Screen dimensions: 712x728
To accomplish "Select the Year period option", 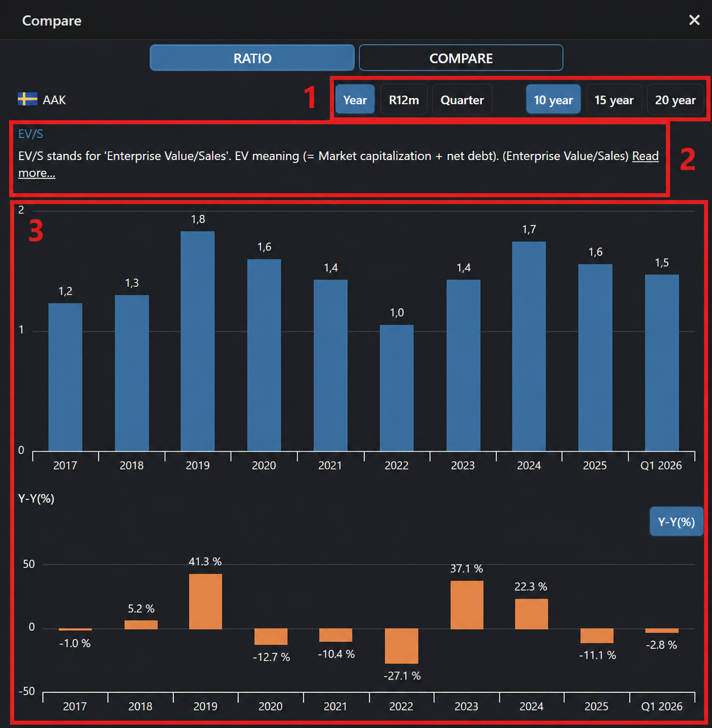I will click(x=355, y=100).
